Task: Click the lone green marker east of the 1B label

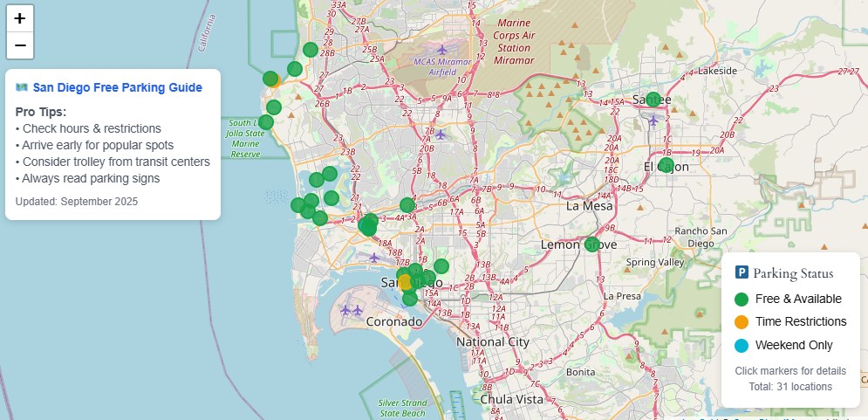Action: click(441, 266)
